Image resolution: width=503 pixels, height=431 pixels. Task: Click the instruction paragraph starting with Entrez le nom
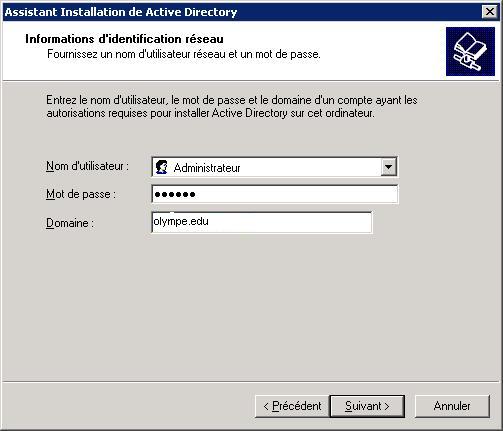(x=232, y=107)
